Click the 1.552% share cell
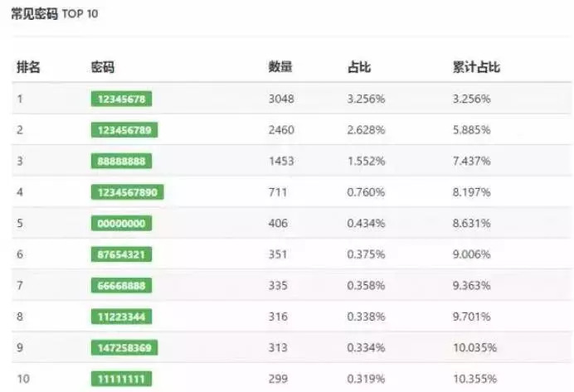The image size is (574, 392). [366, 161]
